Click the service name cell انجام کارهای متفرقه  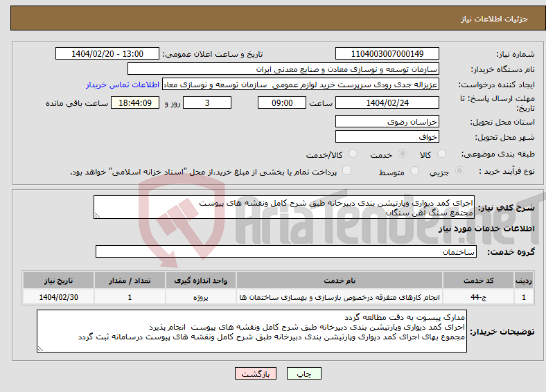[x=340, y=297]
